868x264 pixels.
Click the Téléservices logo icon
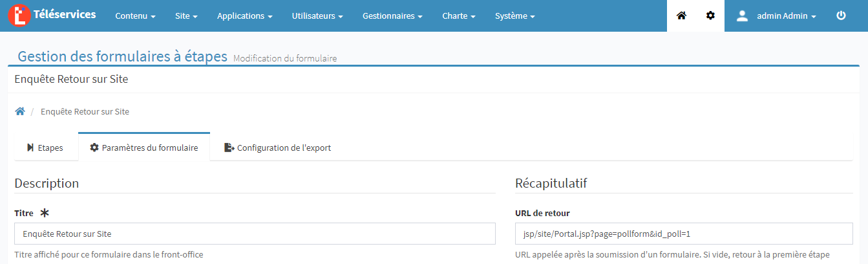(20, 16)
